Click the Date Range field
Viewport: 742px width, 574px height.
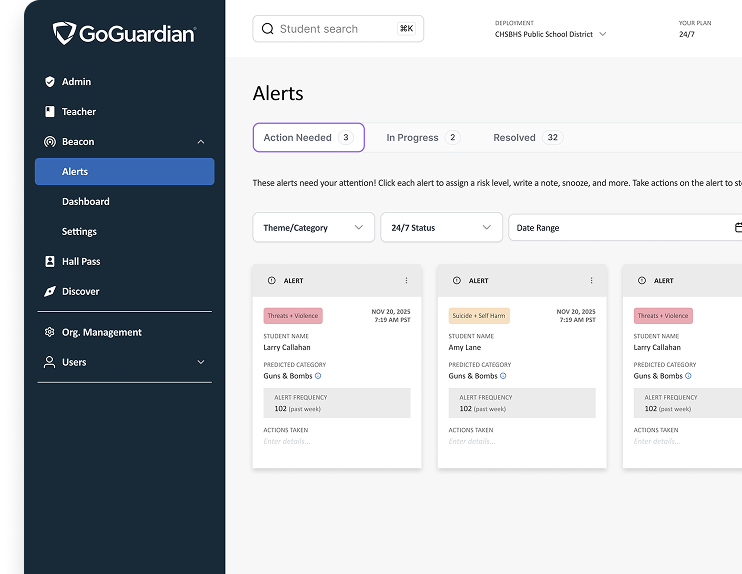625,228
